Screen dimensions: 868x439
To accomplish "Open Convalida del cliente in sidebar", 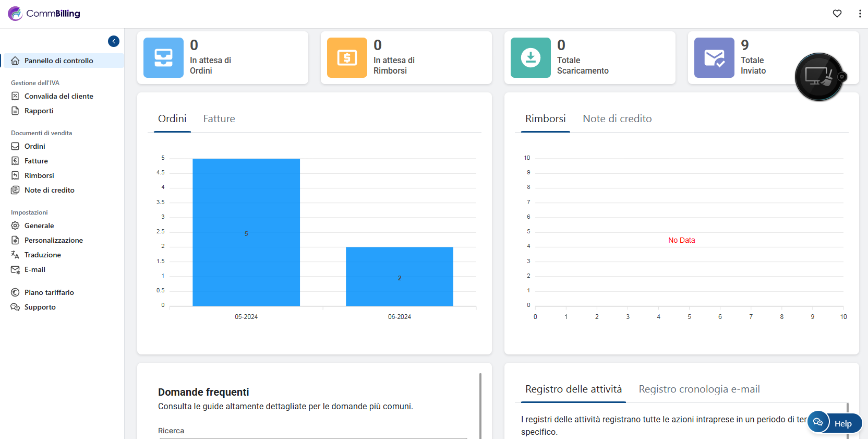I will (58, 96).
